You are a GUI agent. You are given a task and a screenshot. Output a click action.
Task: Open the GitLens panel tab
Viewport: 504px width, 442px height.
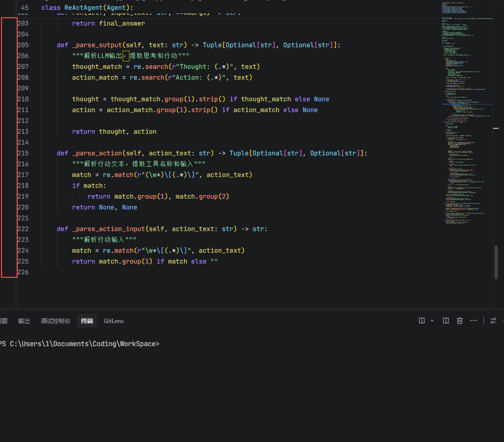tap(114, 321)
